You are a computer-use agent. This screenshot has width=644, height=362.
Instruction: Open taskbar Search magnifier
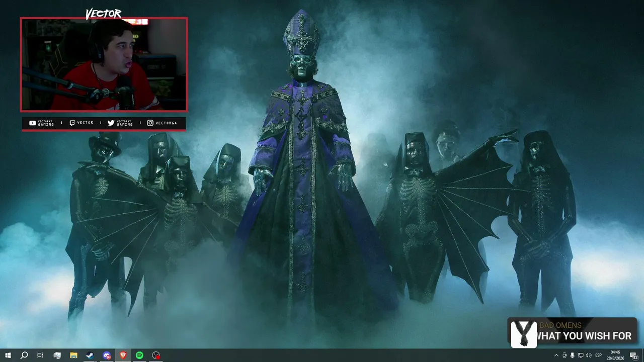pyautogui.click(x=24, y=355)
